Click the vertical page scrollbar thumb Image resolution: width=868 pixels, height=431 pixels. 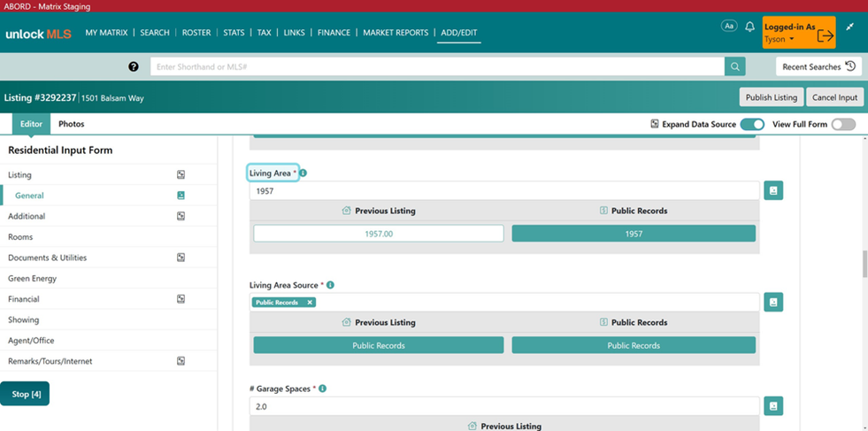pyautogui.click(x=864, y=264)
